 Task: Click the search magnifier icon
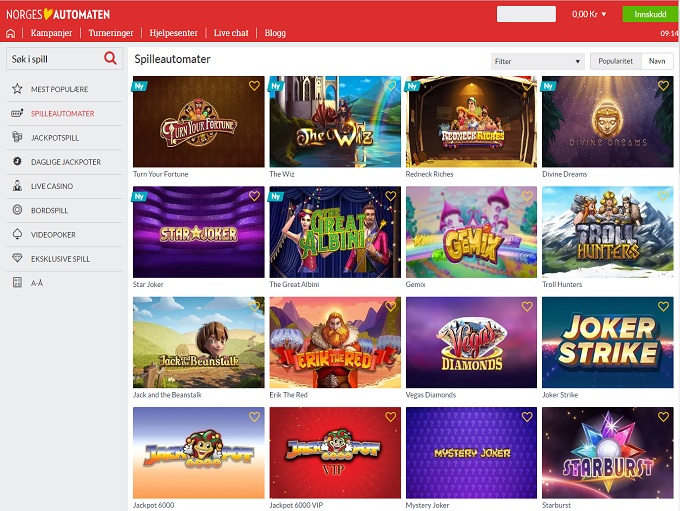point(110,59)
